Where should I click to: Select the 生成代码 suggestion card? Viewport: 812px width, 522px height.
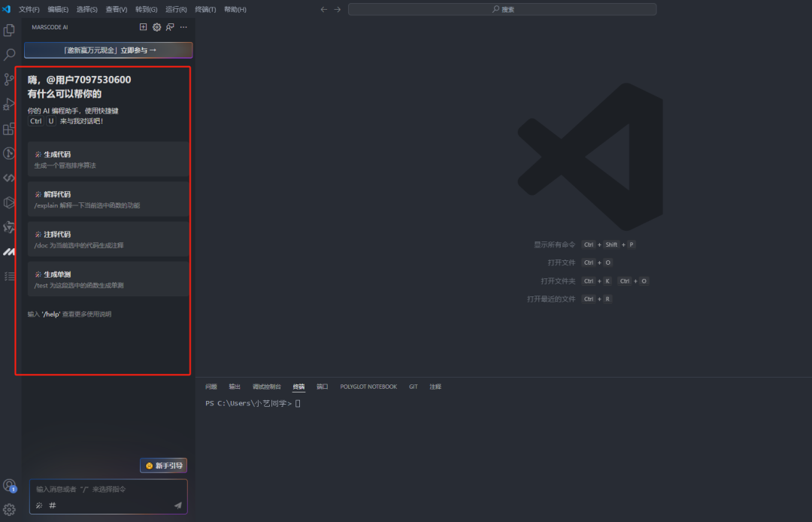(108, 159)
